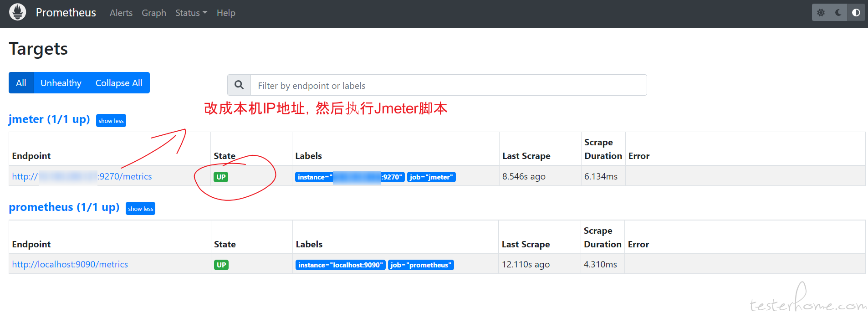This screenshot has width=868, height=323.
Task: Open the jmeter :9270/metrics endpoint link
Action: click(82, 176)
